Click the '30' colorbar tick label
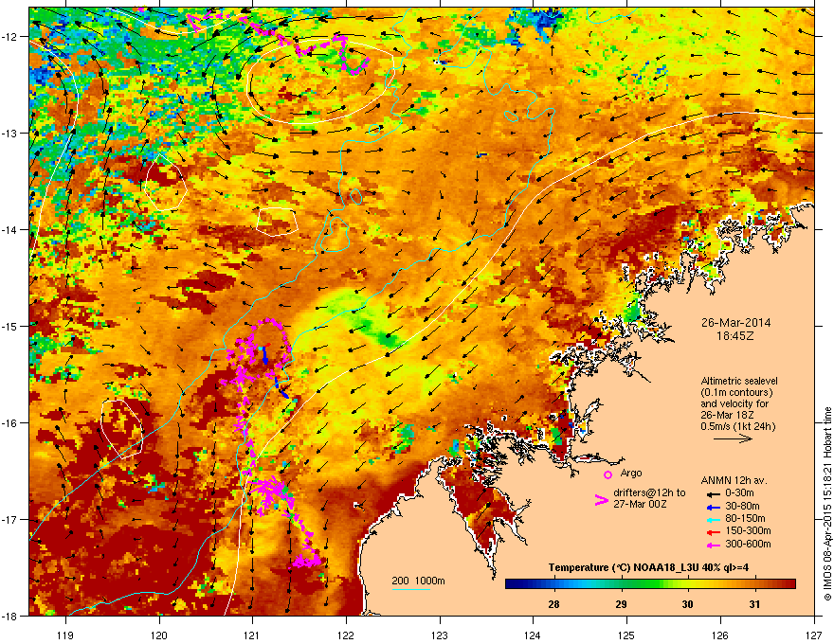834x644 pixels. 687,604
